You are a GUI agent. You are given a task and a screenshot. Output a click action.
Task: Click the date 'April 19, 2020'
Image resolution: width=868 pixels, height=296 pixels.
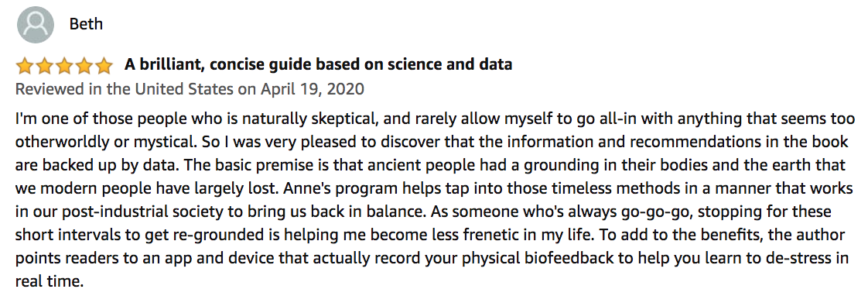coord(314,89)
